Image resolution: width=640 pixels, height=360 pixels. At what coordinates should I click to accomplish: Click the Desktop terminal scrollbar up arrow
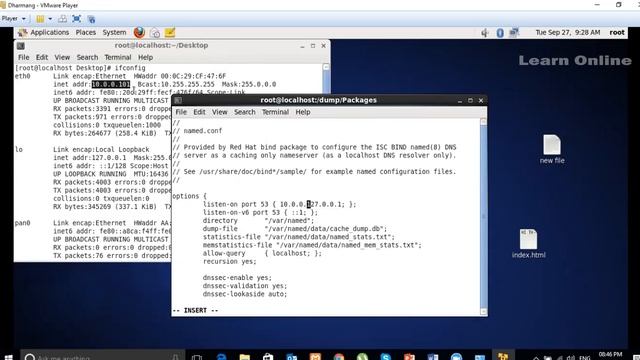(326, 67)
